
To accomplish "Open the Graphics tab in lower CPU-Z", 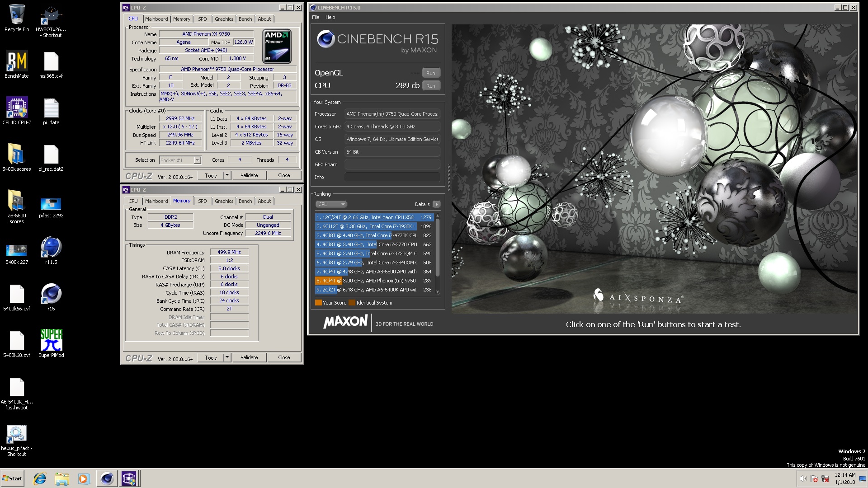I will point(224,201).
